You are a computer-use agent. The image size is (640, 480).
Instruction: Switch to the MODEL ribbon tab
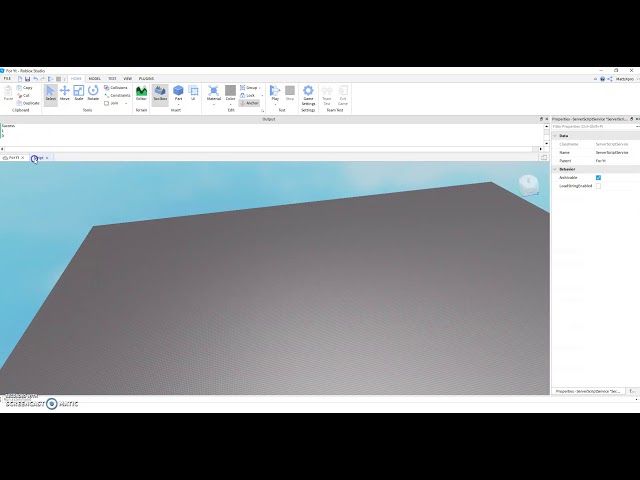click(x=95, y=78)
